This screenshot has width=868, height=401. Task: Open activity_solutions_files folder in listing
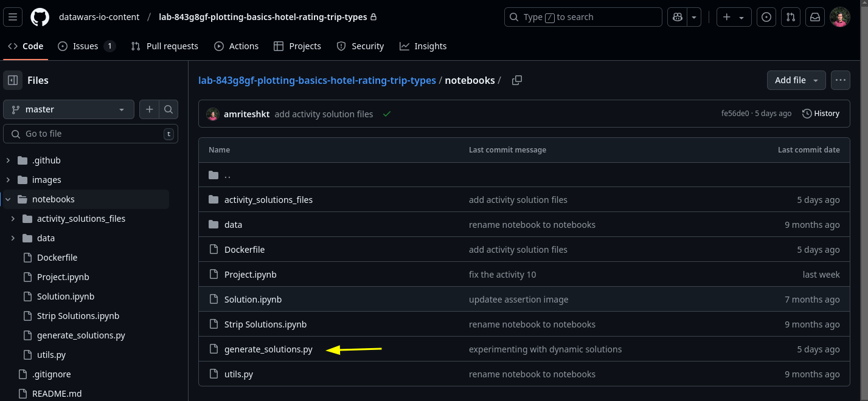(x=268, y=200)
